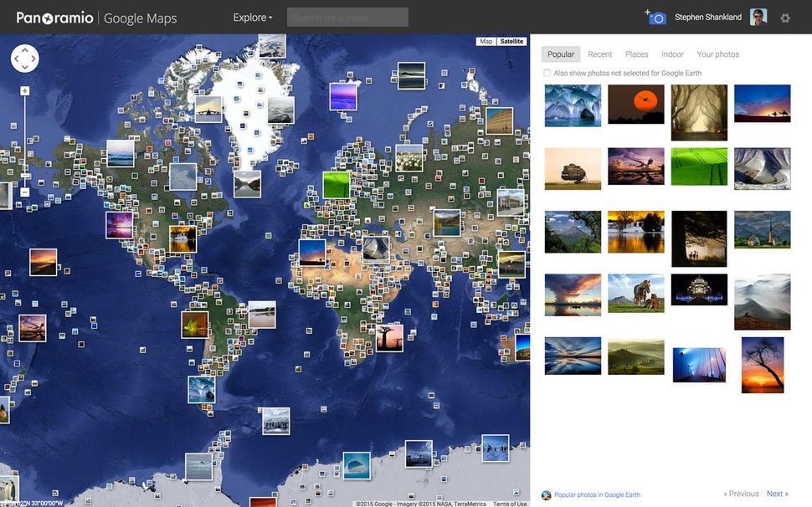Click Stephen Shankland's profile avatar
Screen dimensions: 812x507
point(758,16)
